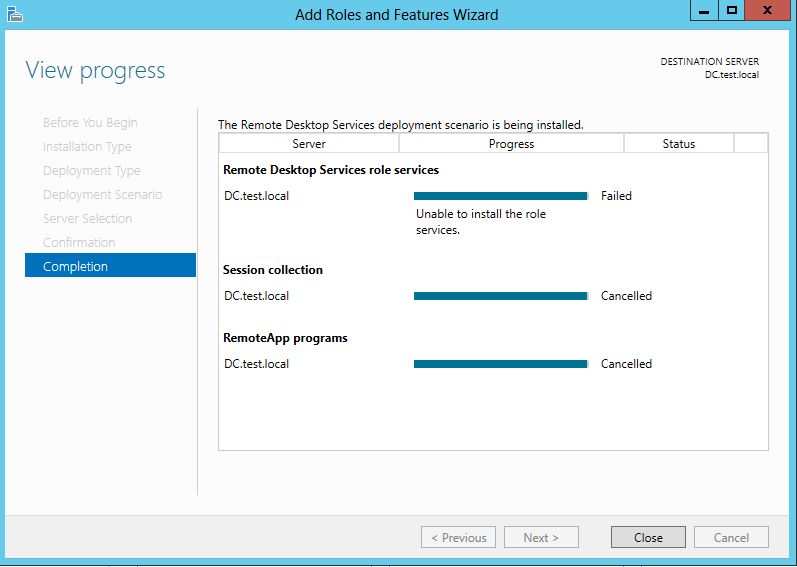Select the Completion step in sidebar
This screenshot has height=567, width=797.
coord(110,265)
